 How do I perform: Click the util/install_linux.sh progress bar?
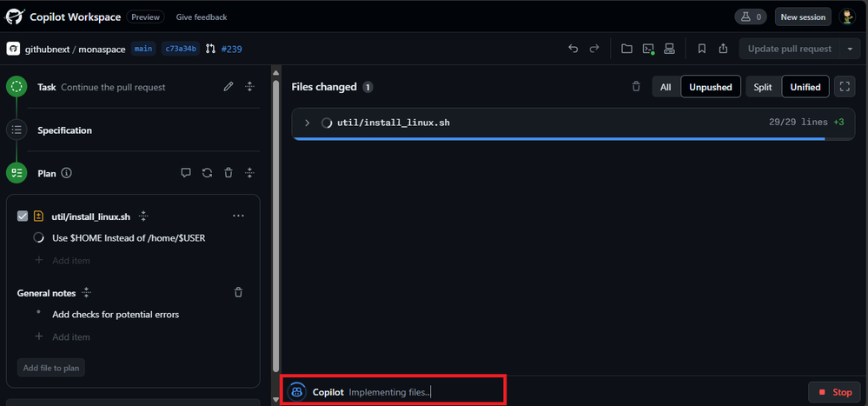pyautogui.click(x=573, y=138)
